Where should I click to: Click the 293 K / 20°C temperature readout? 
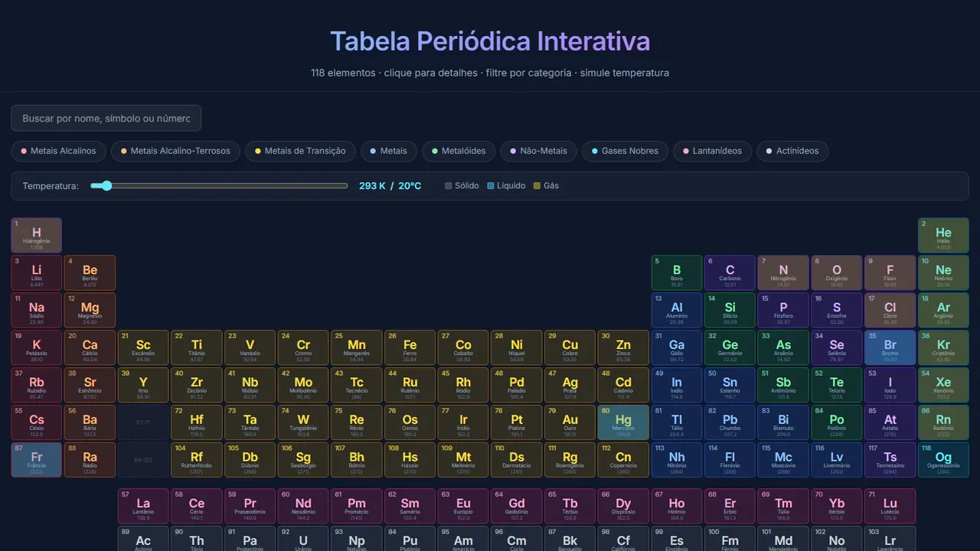(390, 186)
